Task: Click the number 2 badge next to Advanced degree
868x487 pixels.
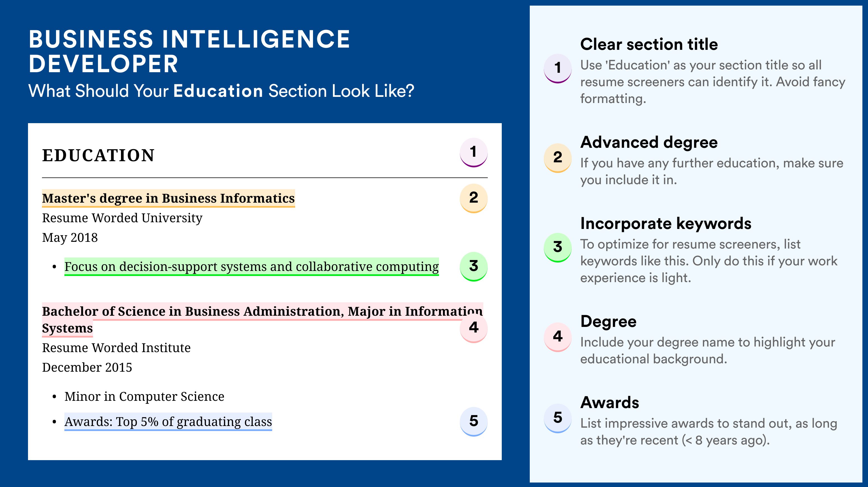Action: 558,158
